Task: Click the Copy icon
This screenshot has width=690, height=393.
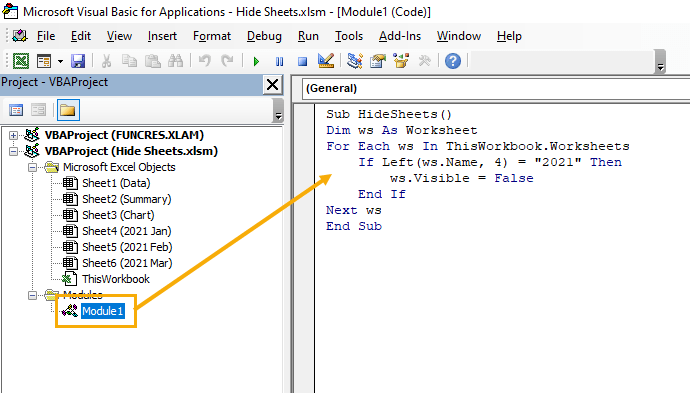Action: (x=129, y=61)
